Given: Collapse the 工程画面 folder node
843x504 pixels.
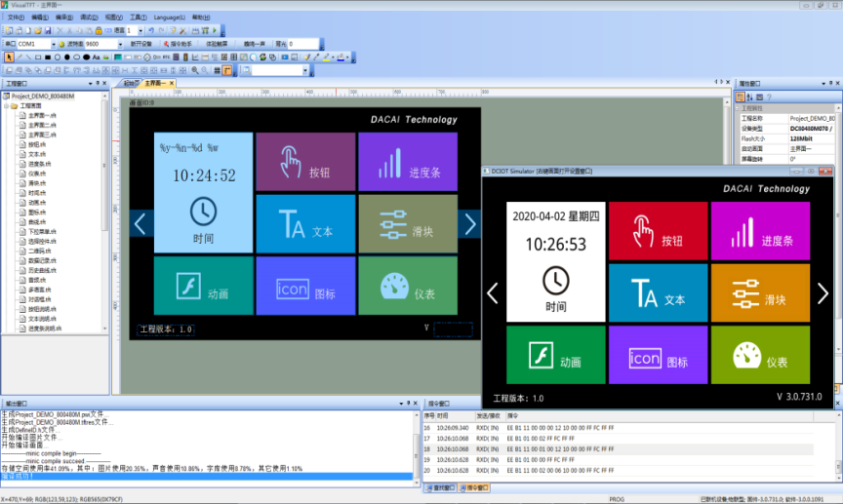Looking at the screenshot, I should click(7, 106).
